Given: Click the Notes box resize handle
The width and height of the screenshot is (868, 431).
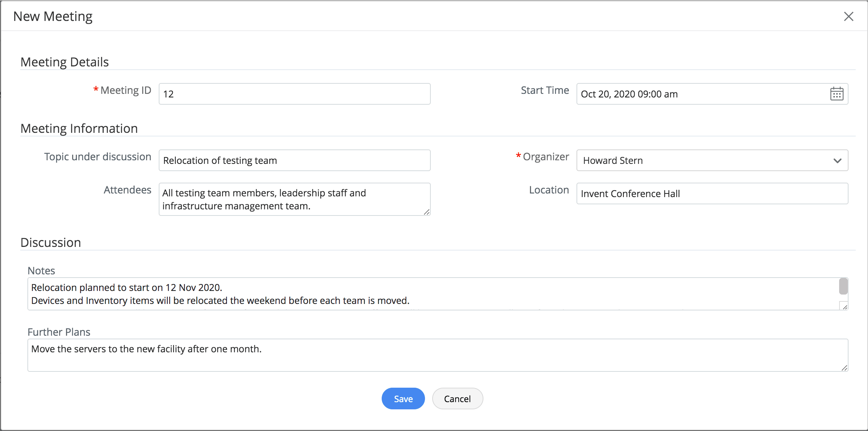Looking at the screenshot, I should point(845,307).
